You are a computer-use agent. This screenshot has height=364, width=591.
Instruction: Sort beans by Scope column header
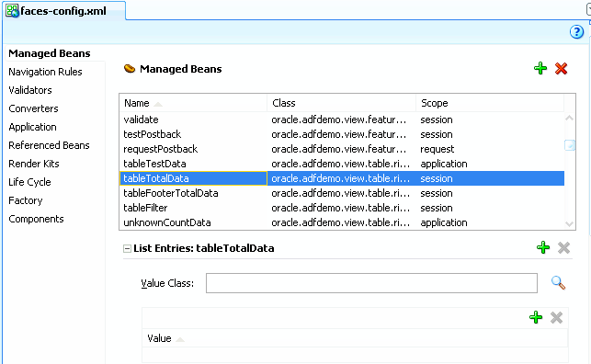click(490, 103)
